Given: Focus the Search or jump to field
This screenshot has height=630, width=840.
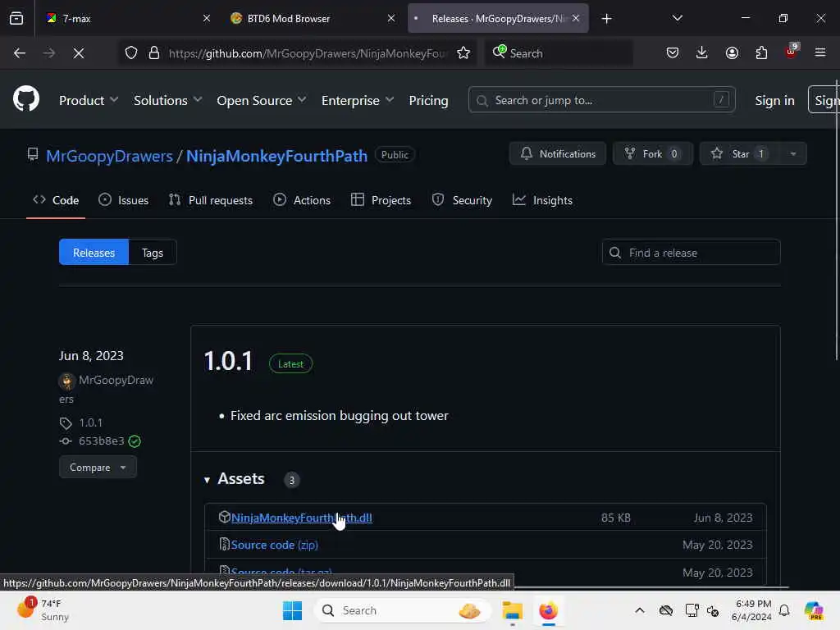Looking at the screenshot, I should (x=601, y=100).
